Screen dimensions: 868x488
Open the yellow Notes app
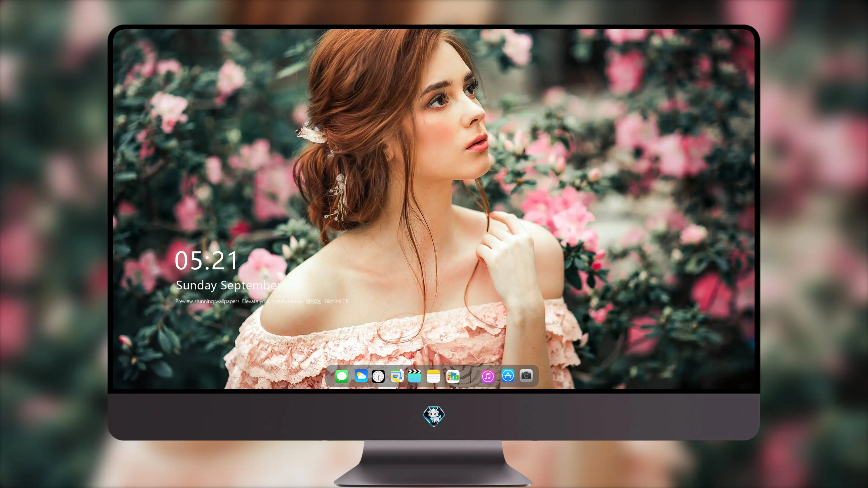[433, 376]
